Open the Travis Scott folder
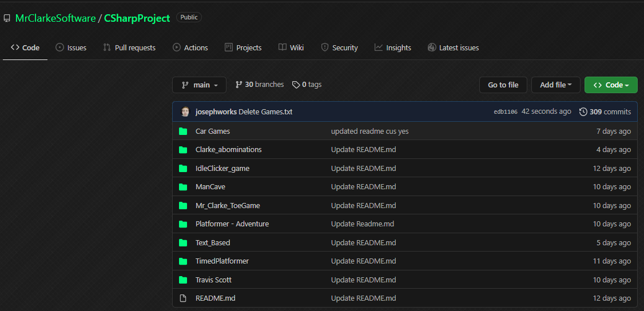The width and height of the screenshot is (644, 311). [x=213, y=280]
